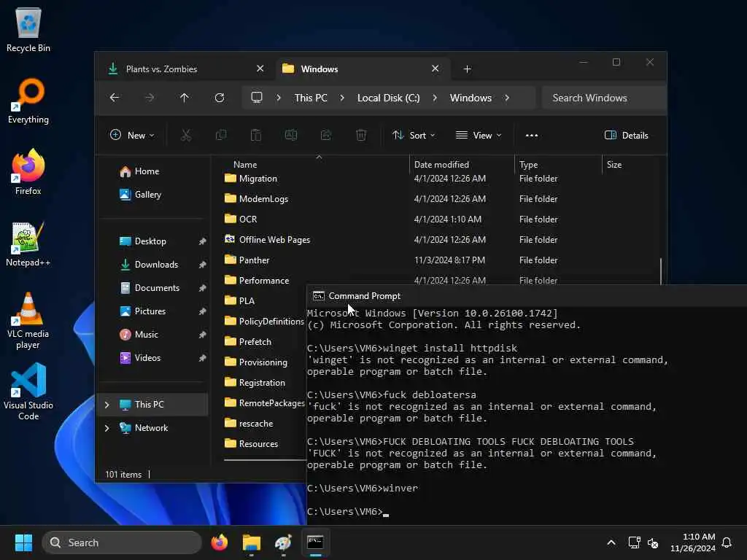Open the New dropdown menu

point(132,135)
